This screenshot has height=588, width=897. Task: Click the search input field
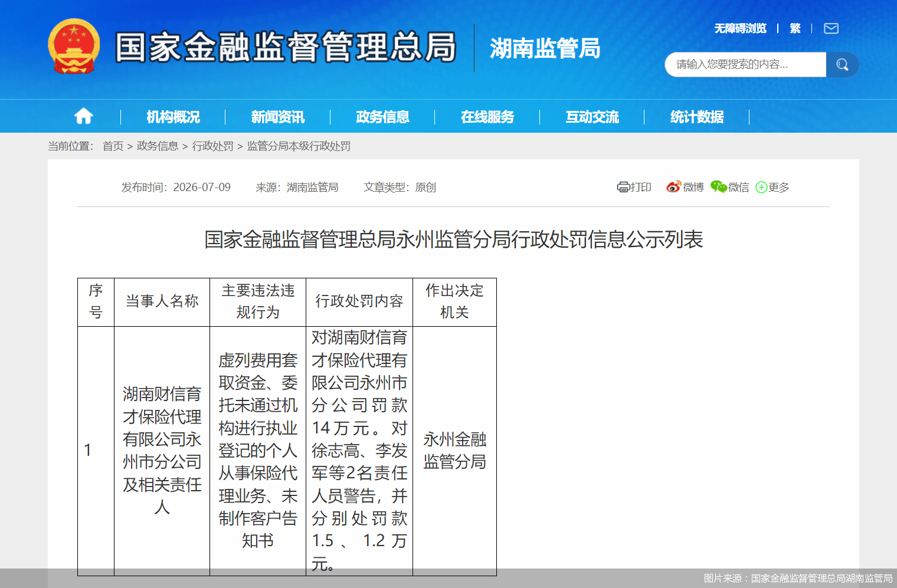(745, 64)
